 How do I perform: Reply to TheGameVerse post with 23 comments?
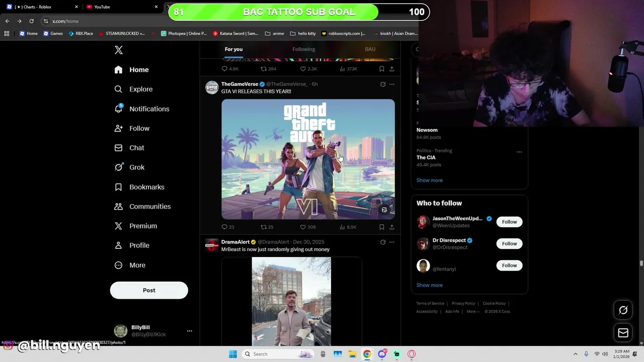(228, 227)
